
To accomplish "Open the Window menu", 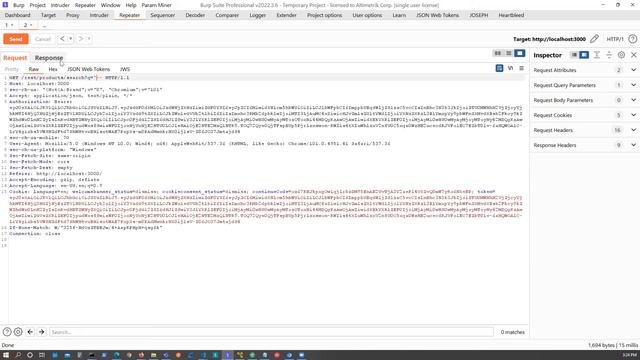I will tap(110, 5).
